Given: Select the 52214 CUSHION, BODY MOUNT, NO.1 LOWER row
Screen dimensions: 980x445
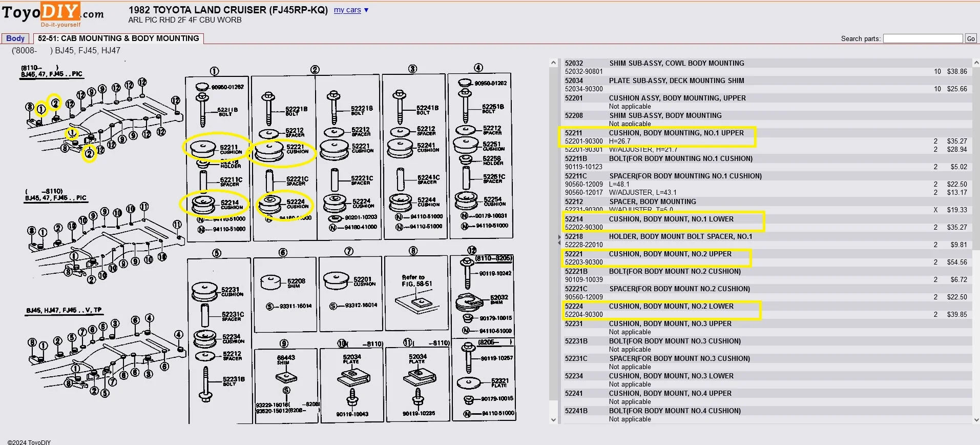Looking at the screenshot, I should click(x=767, y=219).
